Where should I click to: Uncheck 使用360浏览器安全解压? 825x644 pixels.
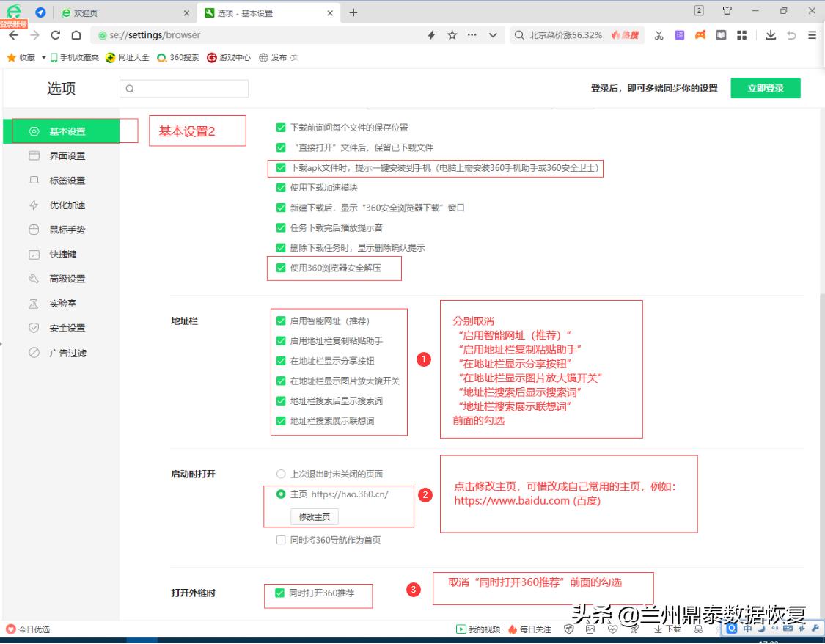pyautogui.click(x=280, y=268)
